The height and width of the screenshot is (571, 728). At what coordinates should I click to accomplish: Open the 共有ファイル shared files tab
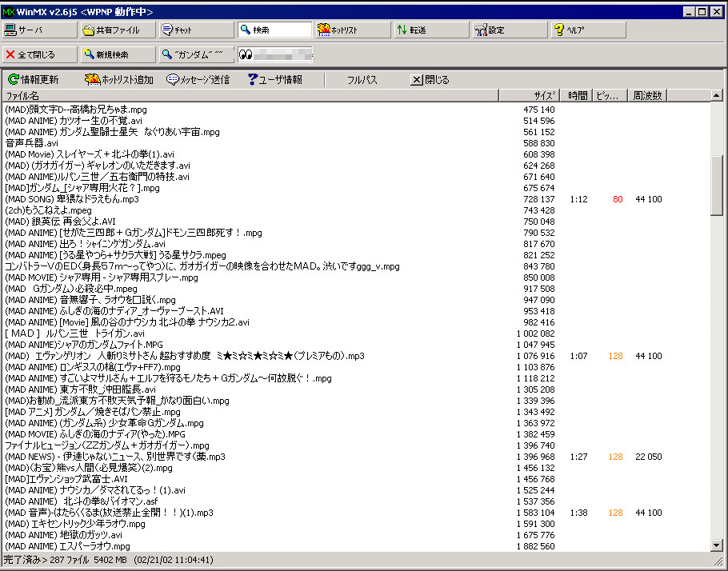point(118,30)
